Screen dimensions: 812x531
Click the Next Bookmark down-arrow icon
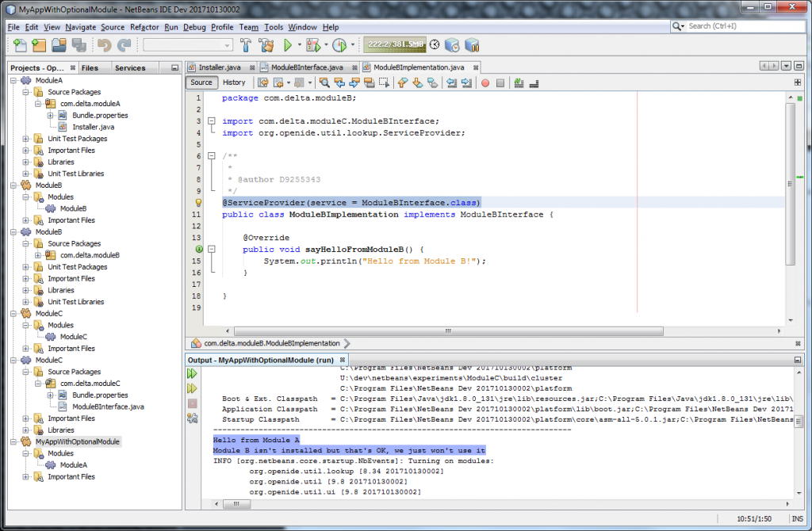click(x=417, y=82)
